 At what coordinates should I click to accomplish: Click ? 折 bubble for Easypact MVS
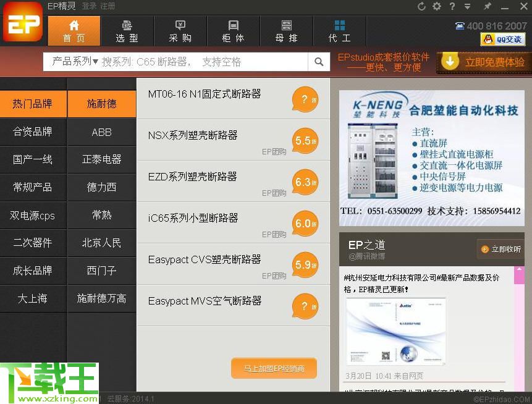tap(305, 306)
